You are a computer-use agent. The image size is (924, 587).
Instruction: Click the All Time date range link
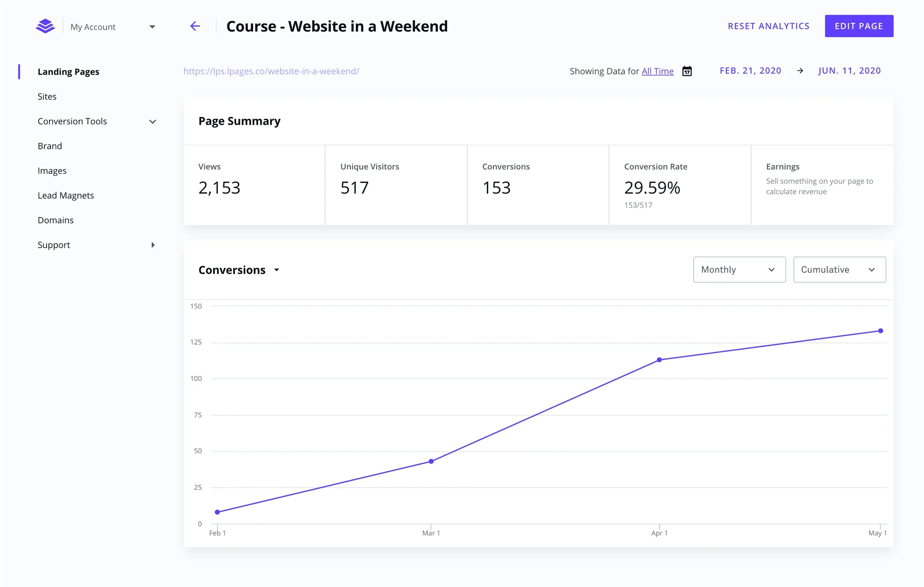657,71
